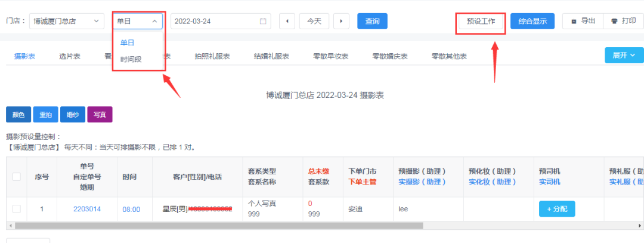
Task: Click the 08:00 time link
Action: pos(131,210)
